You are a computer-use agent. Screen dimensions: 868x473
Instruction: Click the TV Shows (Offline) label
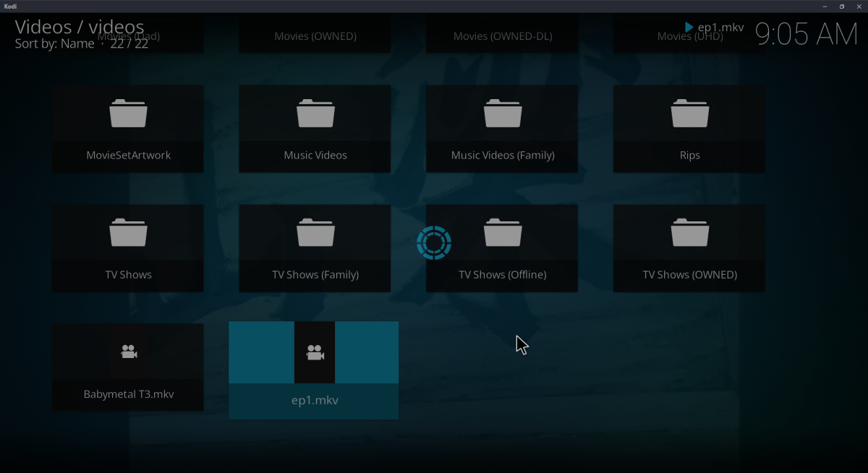[503, 275]
